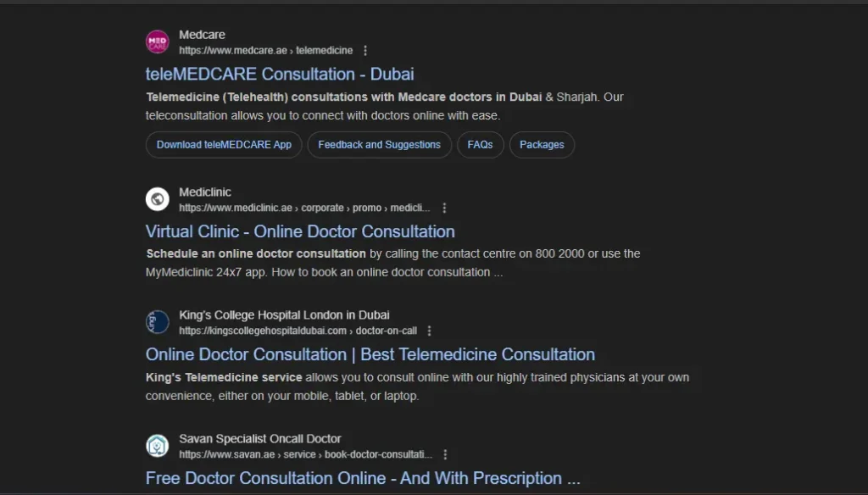Viewport: 868px width, 495px height.
Task: Click the Savan Specialist Oncall Doctor site name
Action: click(259, 439)
